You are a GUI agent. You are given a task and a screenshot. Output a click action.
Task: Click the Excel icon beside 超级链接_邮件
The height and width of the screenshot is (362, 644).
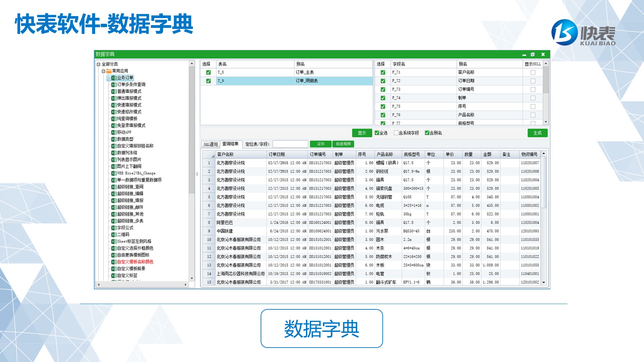point(114,207)
